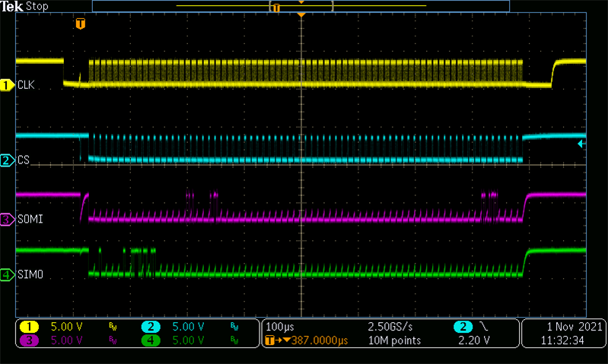This screenshot has height=364, width=608.
Task: Select the orange trigger position T marker on graticule
Action: [x=80, y=24]
